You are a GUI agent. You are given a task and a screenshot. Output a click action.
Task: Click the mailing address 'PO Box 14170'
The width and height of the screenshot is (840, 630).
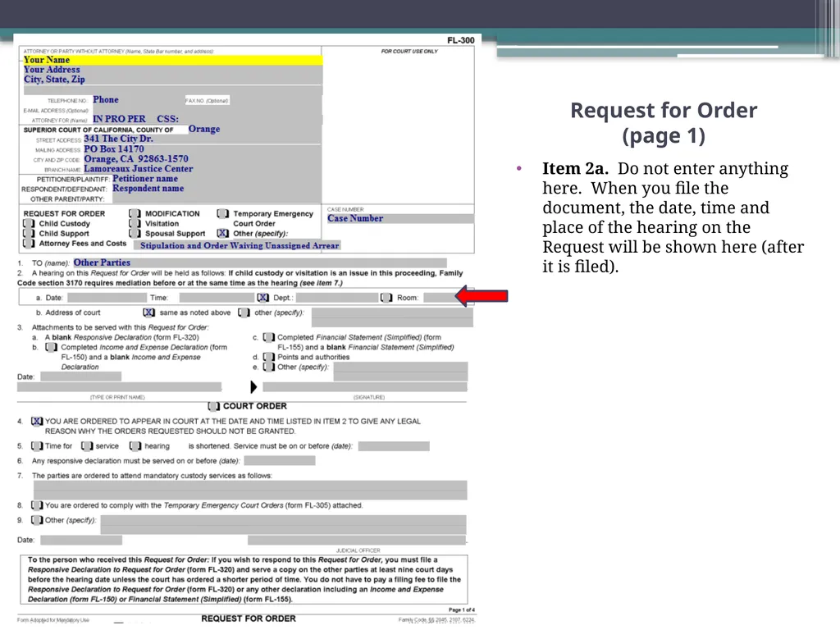pos(202,149)
